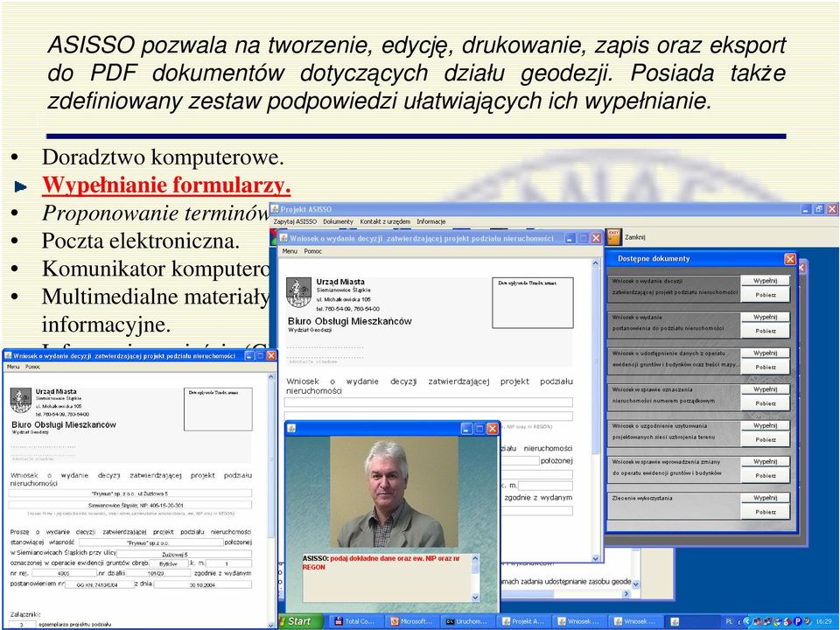This screenshot has height=630, width=840.
Task: Click the taskbar clock showing 16:29
Action: (x=823, y=621)
